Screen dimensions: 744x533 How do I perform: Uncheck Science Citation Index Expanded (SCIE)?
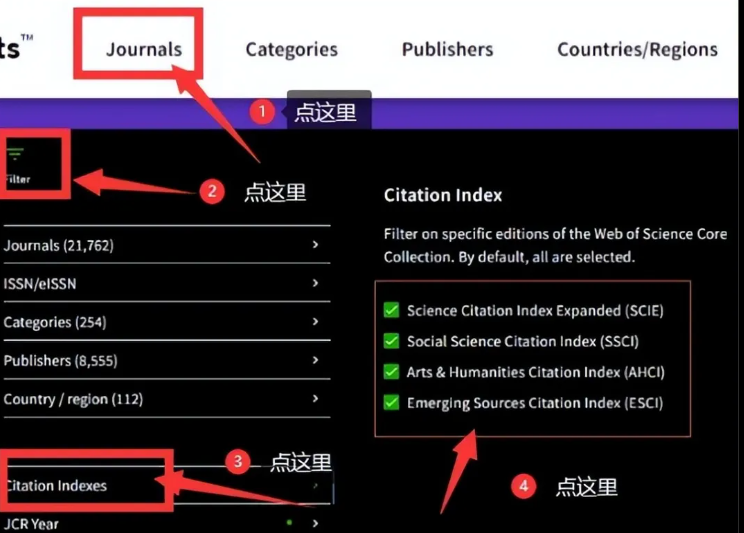[392, 311]
